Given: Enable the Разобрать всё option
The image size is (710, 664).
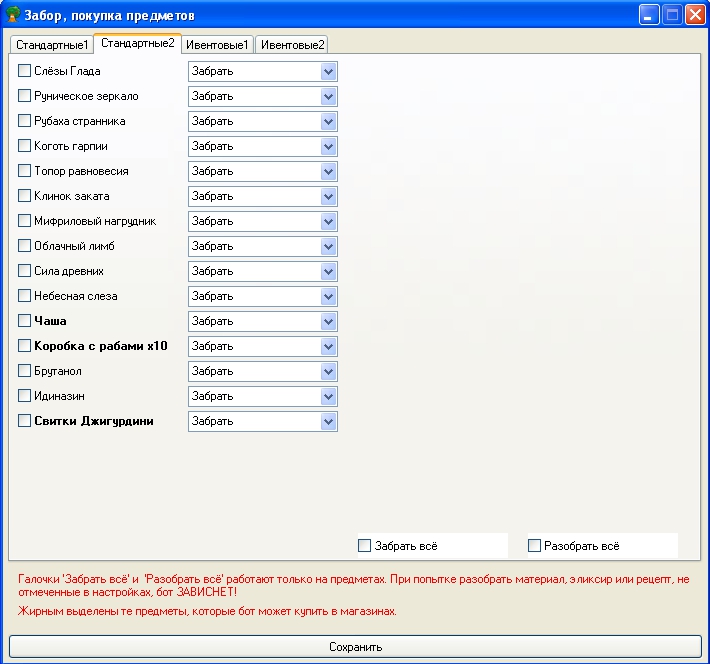Looking at the screenshot, I should pyautogui.click(x=535, y=546).
